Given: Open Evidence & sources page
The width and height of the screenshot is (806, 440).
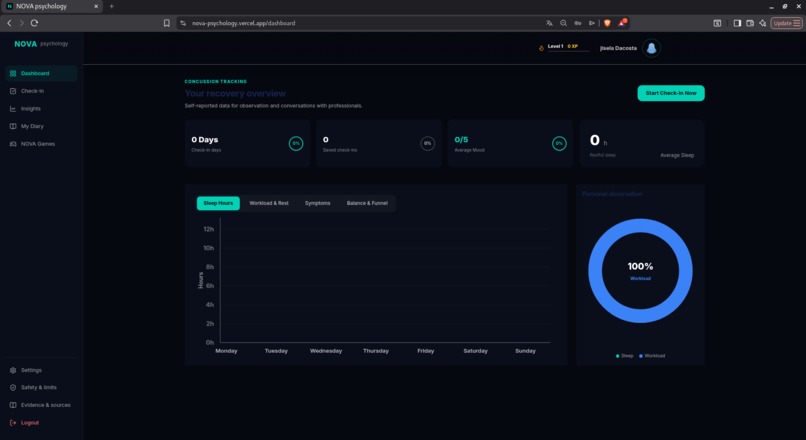Looking at the screenshot, I should 41,405.
